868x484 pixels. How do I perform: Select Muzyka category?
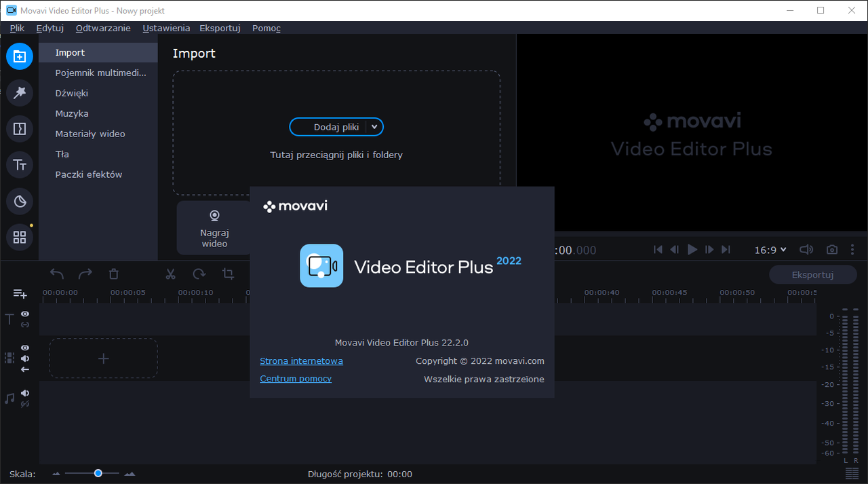pos(98,113)
